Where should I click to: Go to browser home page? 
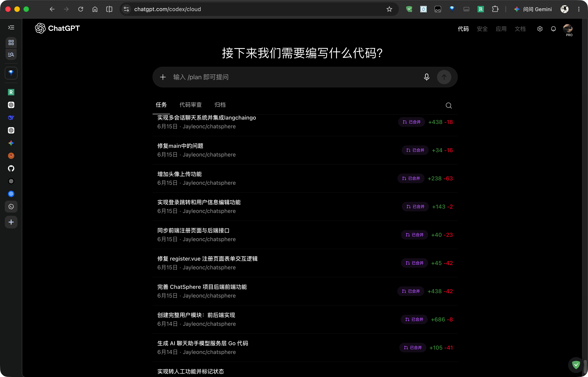click(x=95, y=9)
